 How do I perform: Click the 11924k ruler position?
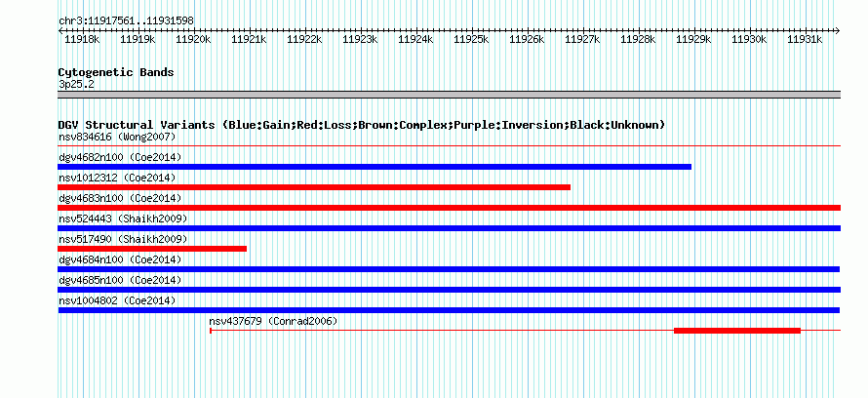click(415, 39)
